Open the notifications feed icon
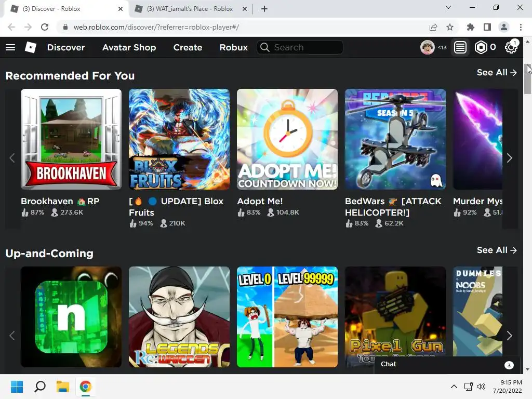The height and width of the screenshot is (399, 532). tap(460, 47)
